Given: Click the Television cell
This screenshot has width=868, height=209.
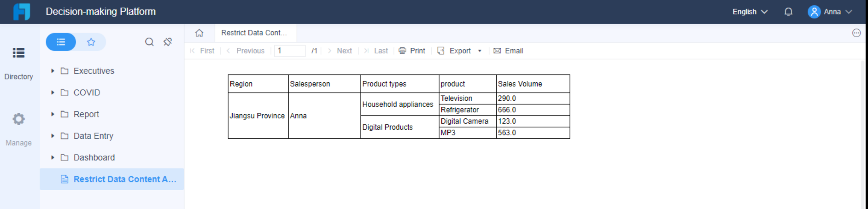Looking at the screenshot, I should point(468,98).
